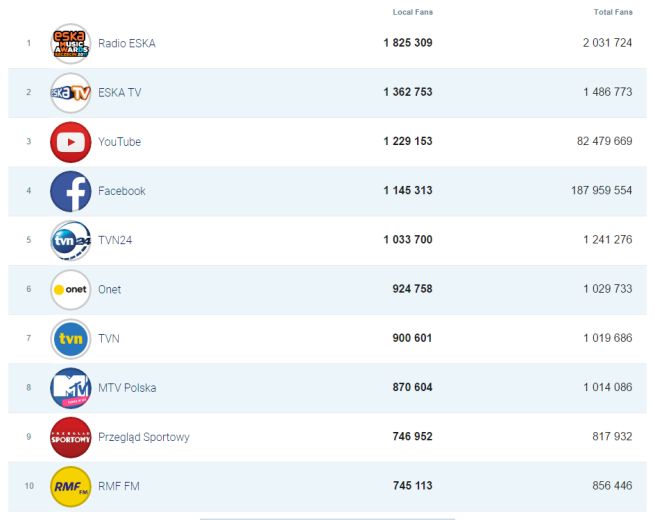Open the Onet page name link
This screenshot has height=520, width=655.
click(x=109, y=290)
